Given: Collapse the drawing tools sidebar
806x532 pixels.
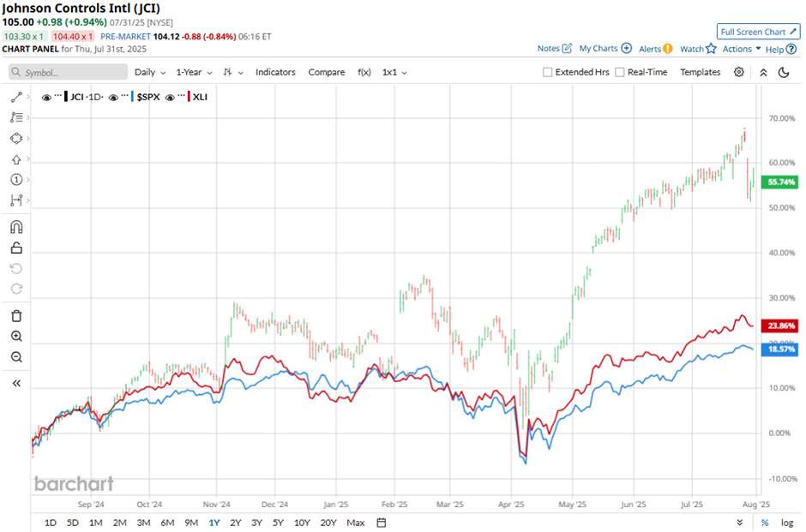Looking at the screenshot, I should point(16,383).
